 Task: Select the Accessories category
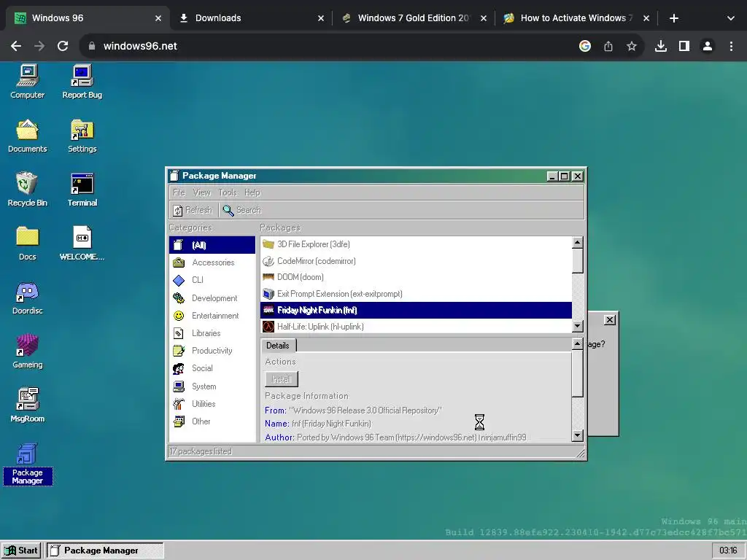coord(212,262)
